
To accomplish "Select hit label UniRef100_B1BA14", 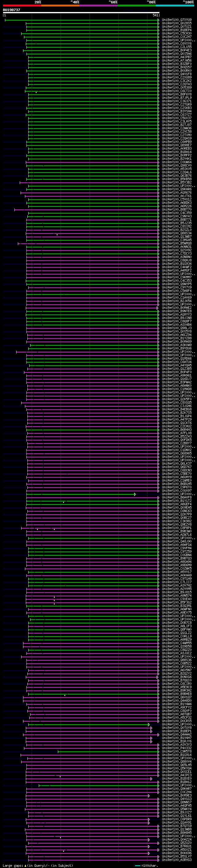I will click(177, 152).
